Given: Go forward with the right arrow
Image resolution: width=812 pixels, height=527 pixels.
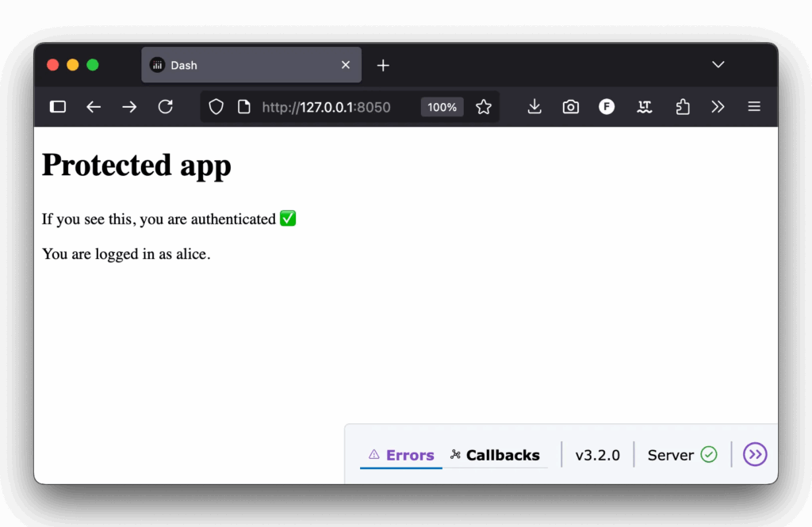Looking at the screenshot, I should tap(129, 107).
